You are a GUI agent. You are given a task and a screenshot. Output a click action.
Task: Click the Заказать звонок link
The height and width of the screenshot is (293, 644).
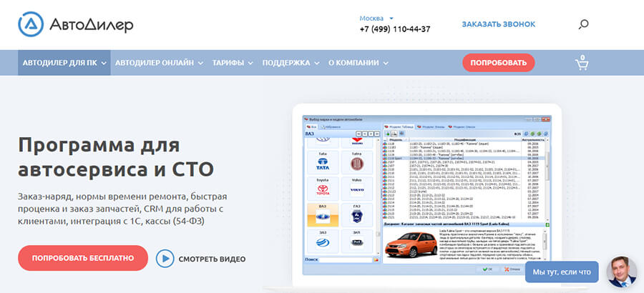click(498, 24)
